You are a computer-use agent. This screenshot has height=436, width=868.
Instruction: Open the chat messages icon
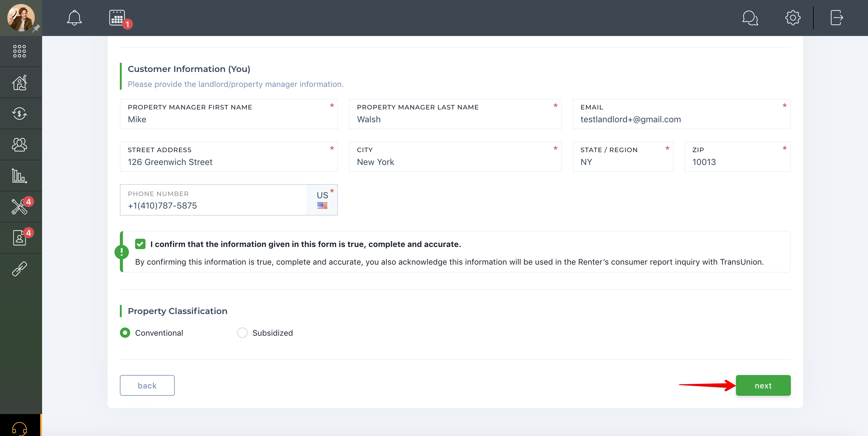750,18
